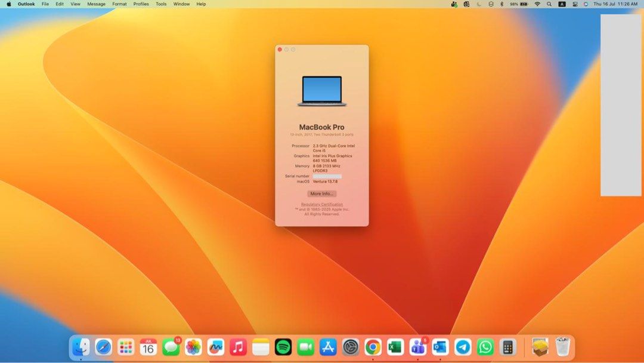Launch Calculator from the Dock
Image resolution: width=644 pixels, height=363 pixels.
[x=507, y=347]
